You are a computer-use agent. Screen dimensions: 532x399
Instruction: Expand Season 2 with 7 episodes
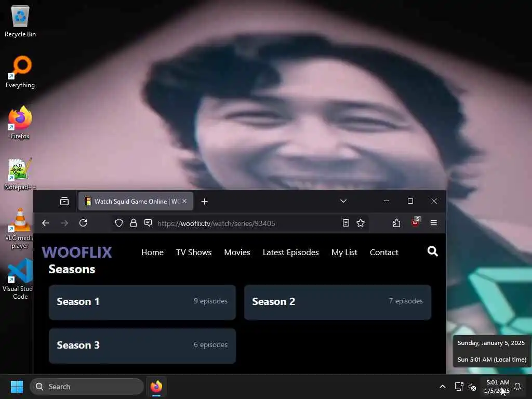click(x=338, y=302)
